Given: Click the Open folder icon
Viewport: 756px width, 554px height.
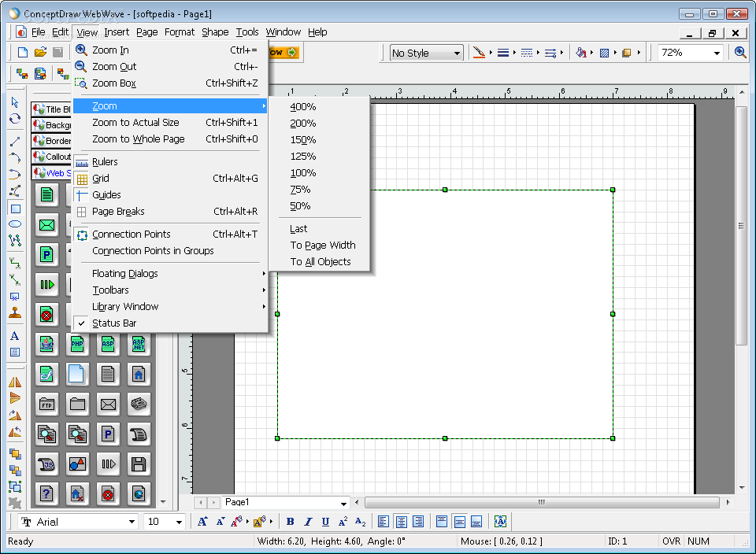Looking at the screenshot, I should pos(40,52).
